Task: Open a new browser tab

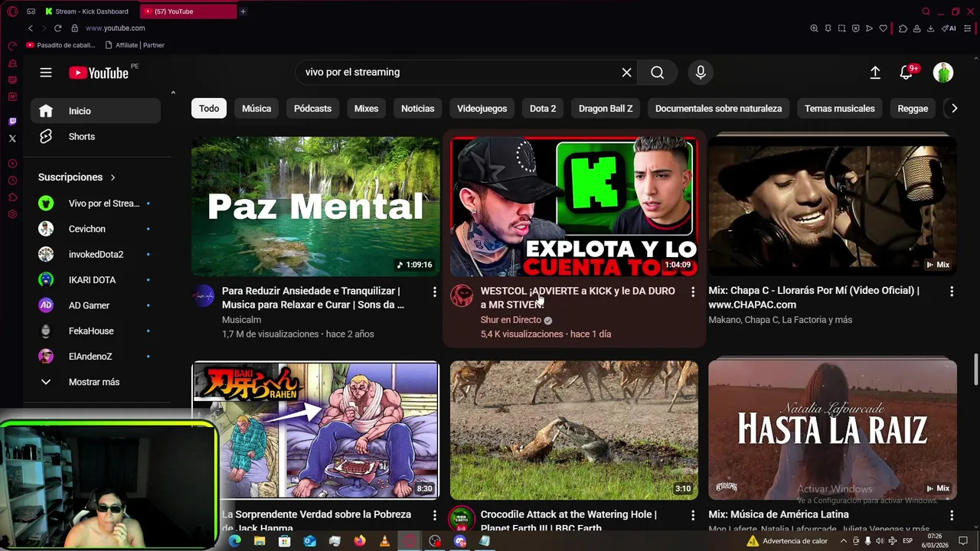Action: (x=243, y=11)
